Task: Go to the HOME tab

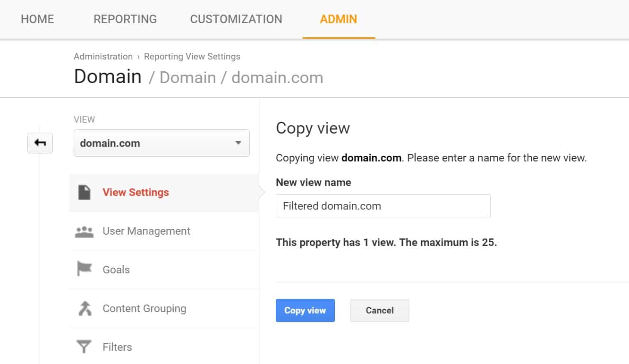Action: pyautogui.click(x=37, y=19)
